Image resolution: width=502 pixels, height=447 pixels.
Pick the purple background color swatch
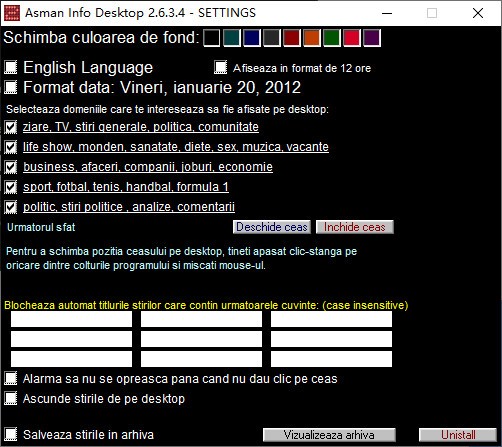point(372,38)
